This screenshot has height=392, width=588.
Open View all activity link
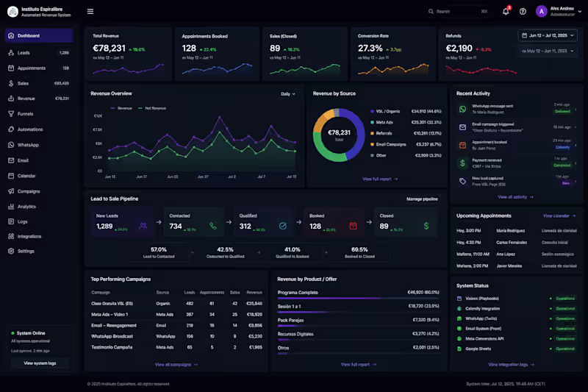[515, 197]
